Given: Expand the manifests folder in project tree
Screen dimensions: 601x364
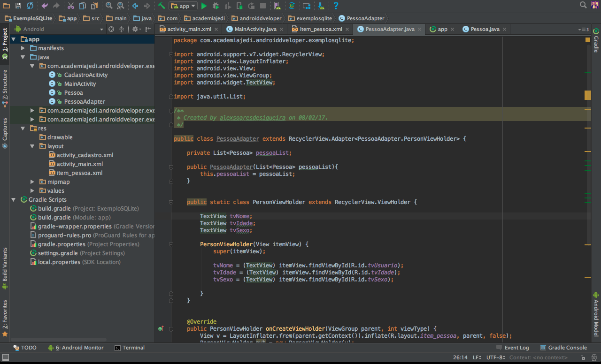Looking at the screenshot, I should [23, 48].
